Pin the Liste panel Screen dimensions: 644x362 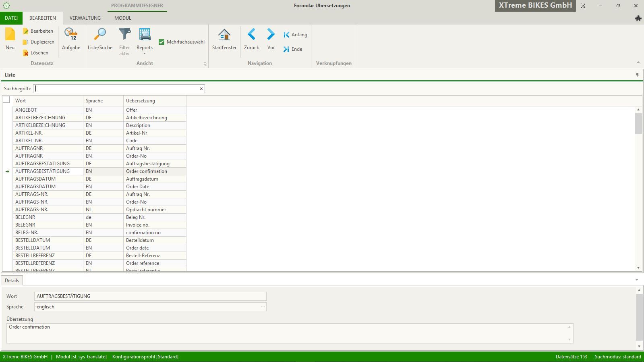pos(637,75)
